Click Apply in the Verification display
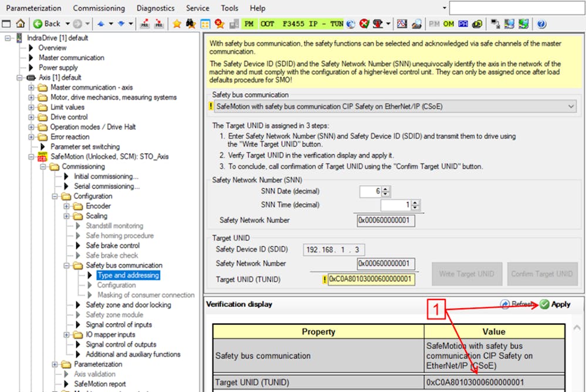The height and width of the screenshot is (392, 586). coord(555,304)
